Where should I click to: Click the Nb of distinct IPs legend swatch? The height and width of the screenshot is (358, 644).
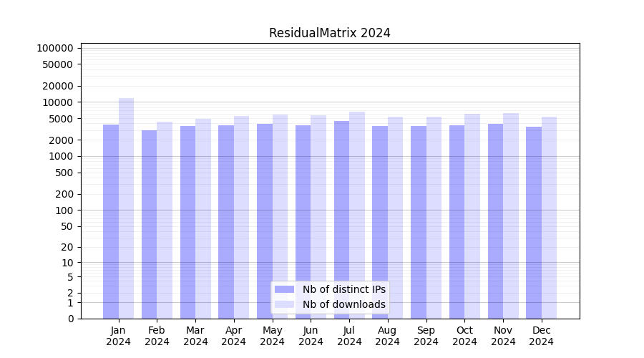(285, 289)
